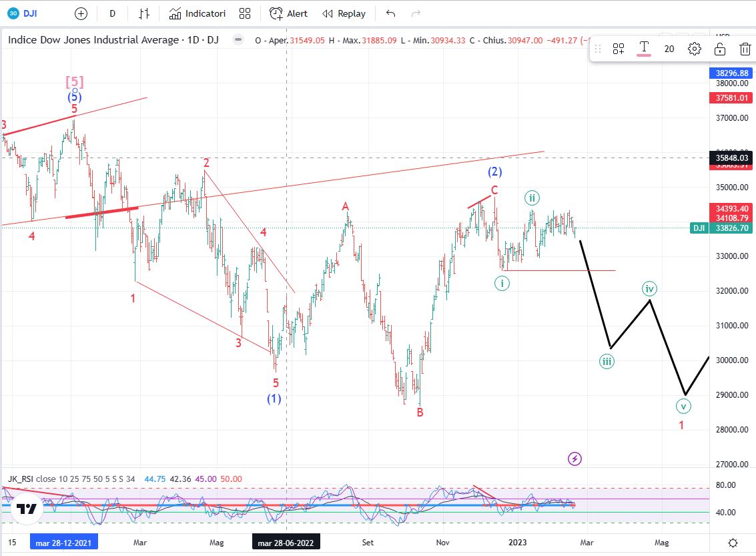The height and width of the screenshot is (556, 756).
Task: Click the Nov label on time axis
Action: tap(442, 543)
